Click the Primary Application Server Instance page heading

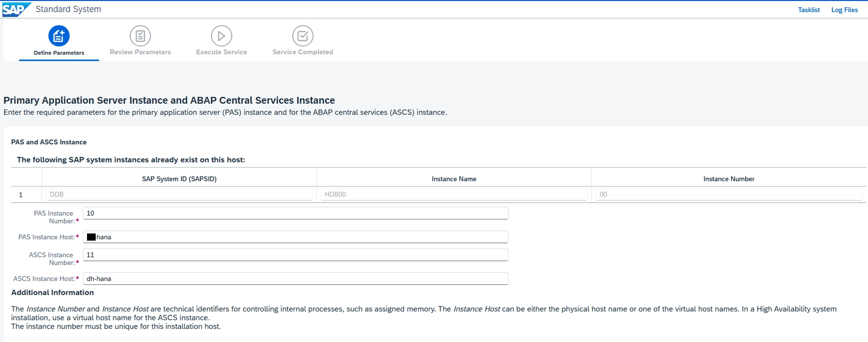click(169, 100)
